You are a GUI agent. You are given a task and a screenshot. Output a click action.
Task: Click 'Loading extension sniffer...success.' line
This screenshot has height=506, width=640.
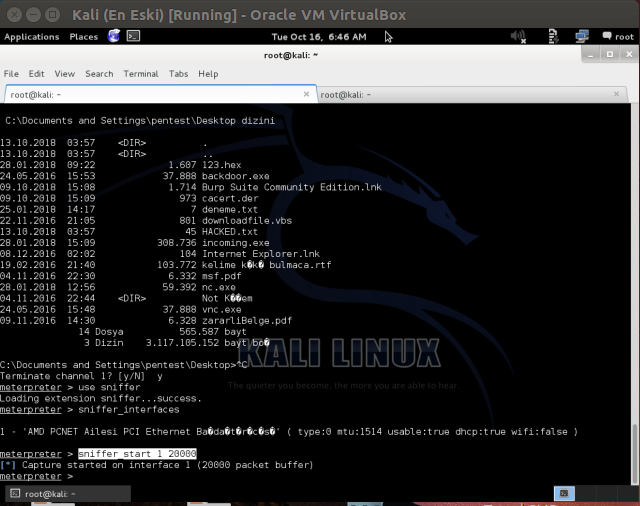tap(100, 398)
